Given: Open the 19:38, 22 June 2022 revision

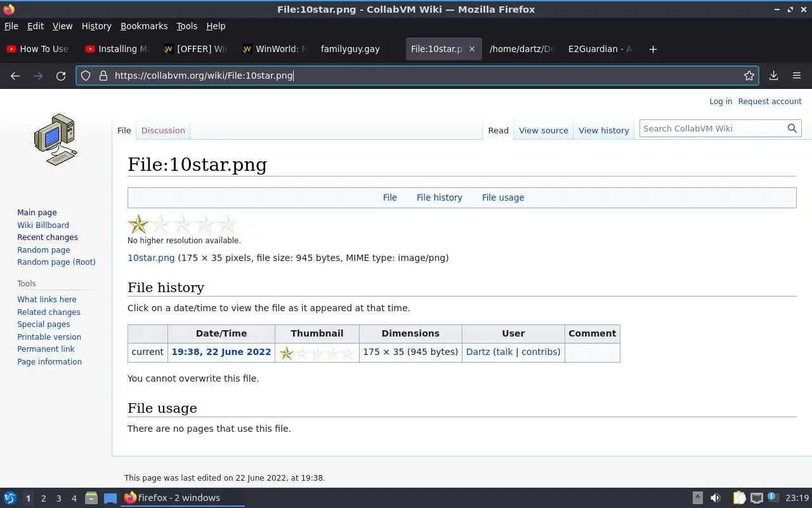Looking at the screenshot, I should [221, 352].
